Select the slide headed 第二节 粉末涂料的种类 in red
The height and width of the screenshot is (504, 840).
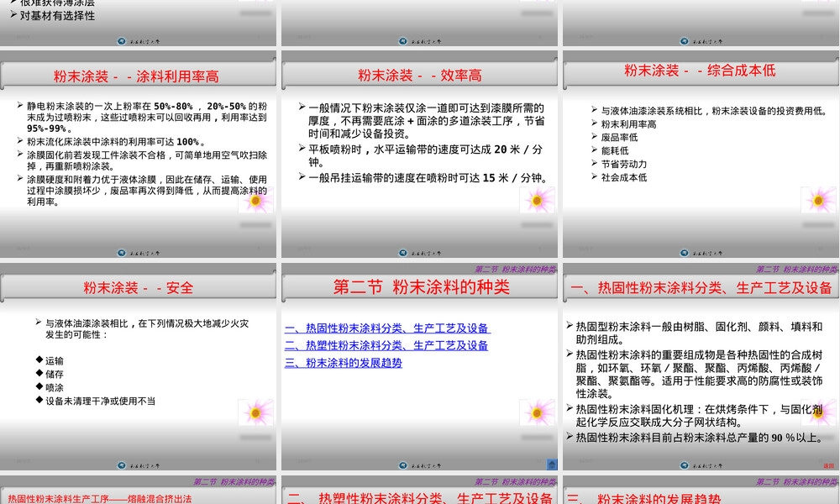point(419,366)
